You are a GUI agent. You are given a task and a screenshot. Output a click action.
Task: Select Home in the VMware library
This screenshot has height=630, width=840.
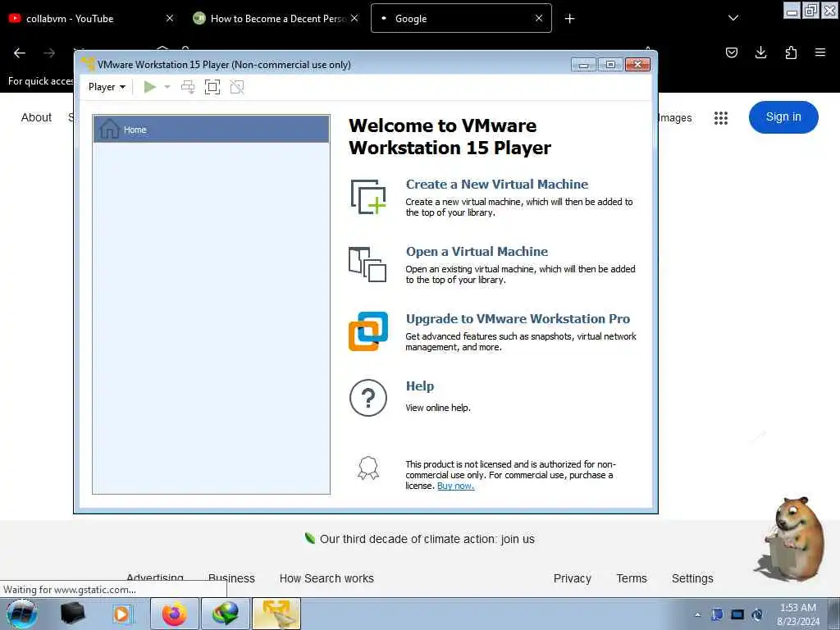[211, 129]
